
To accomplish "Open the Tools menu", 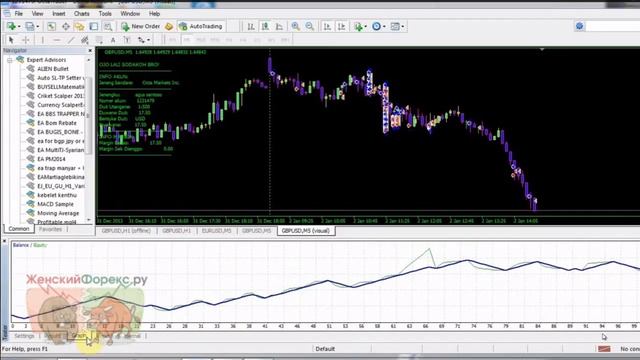I will [x=105, y=13].
